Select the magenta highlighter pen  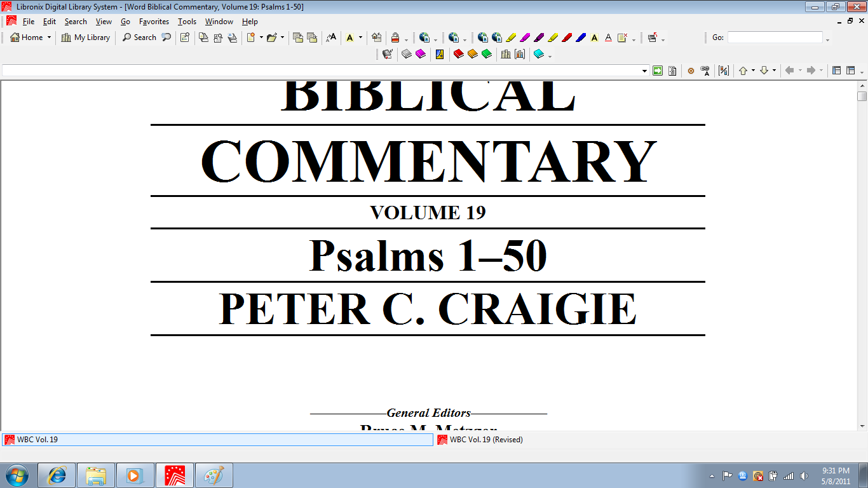pyautogui.click(x=525, y=37)
